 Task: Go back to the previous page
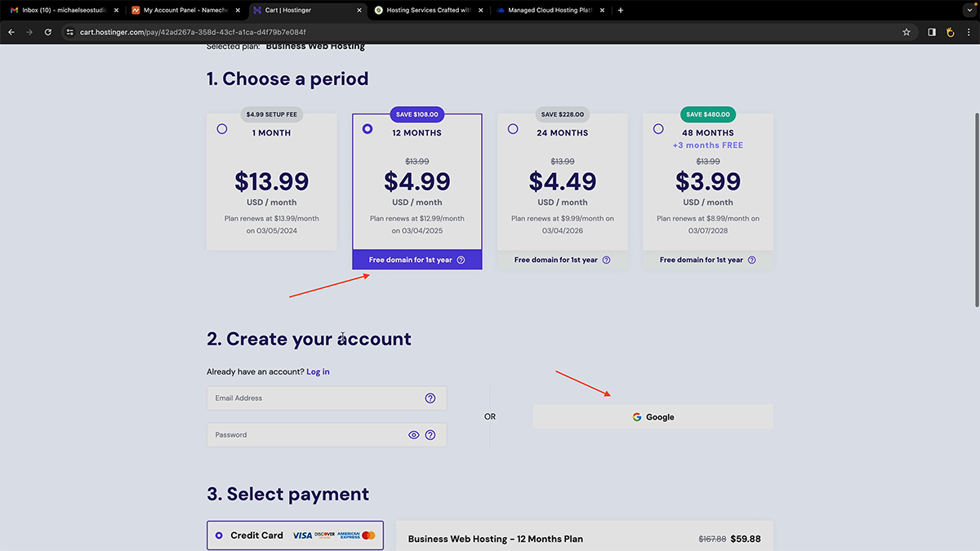11,32
